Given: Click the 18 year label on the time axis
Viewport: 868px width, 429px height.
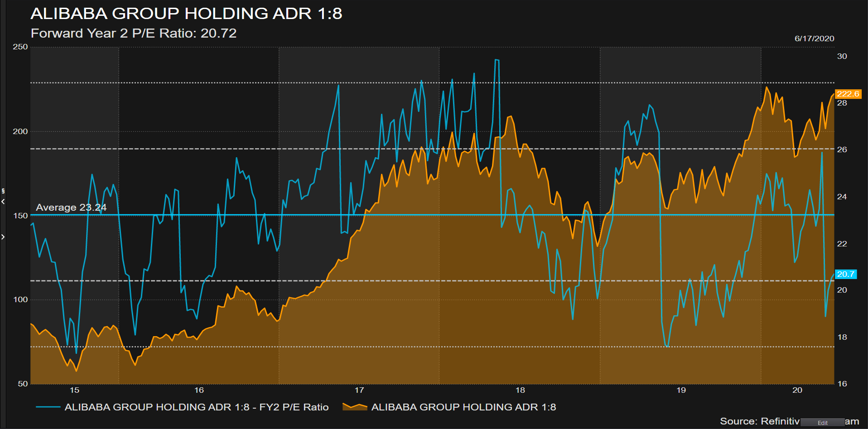Looking at the screenshot, I should tap(520, 390).
